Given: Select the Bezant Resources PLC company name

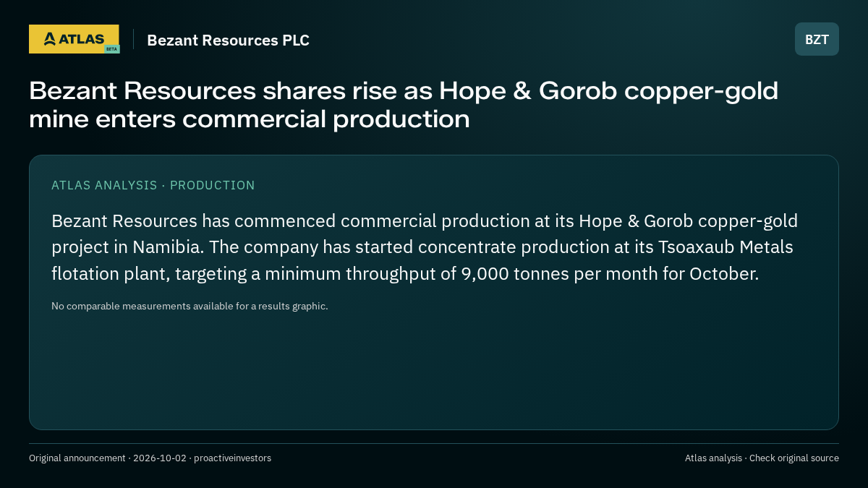Looking at the screenshot, I should coord(228,40).
